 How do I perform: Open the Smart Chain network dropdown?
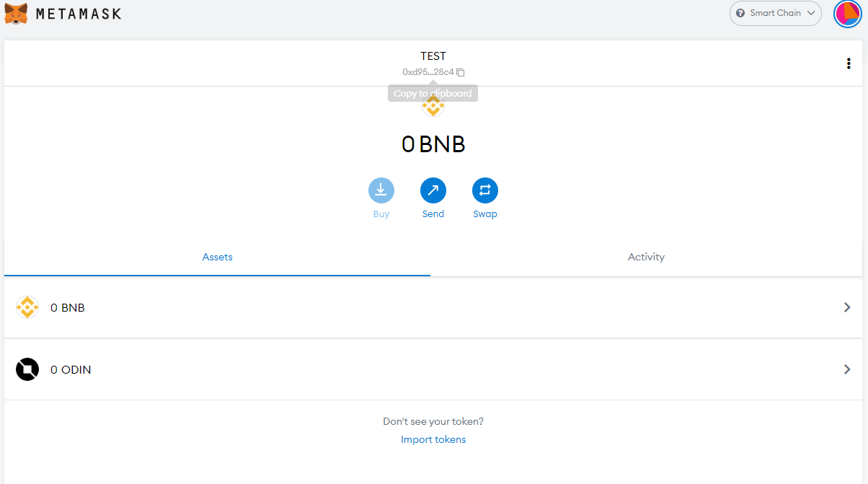tap(776, 13)
